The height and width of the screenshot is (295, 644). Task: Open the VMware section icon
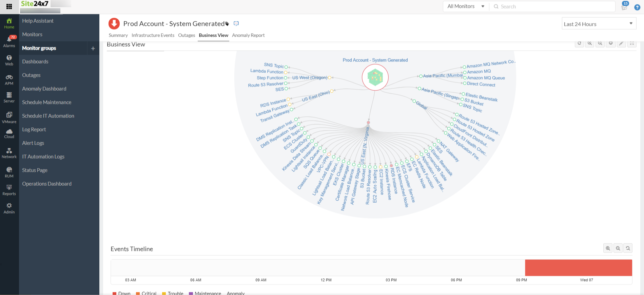pyautogui.click(x=9, y=117)
